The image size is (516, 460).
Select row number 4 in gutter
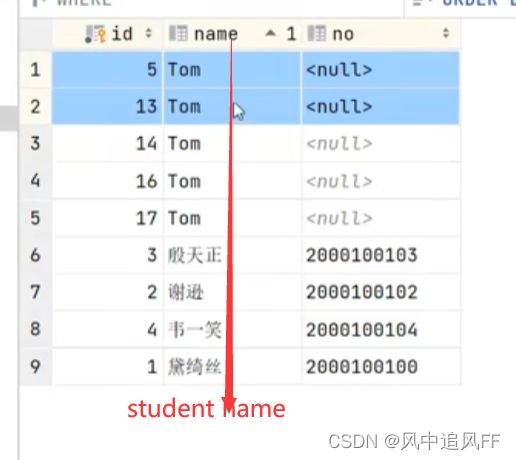36,181
